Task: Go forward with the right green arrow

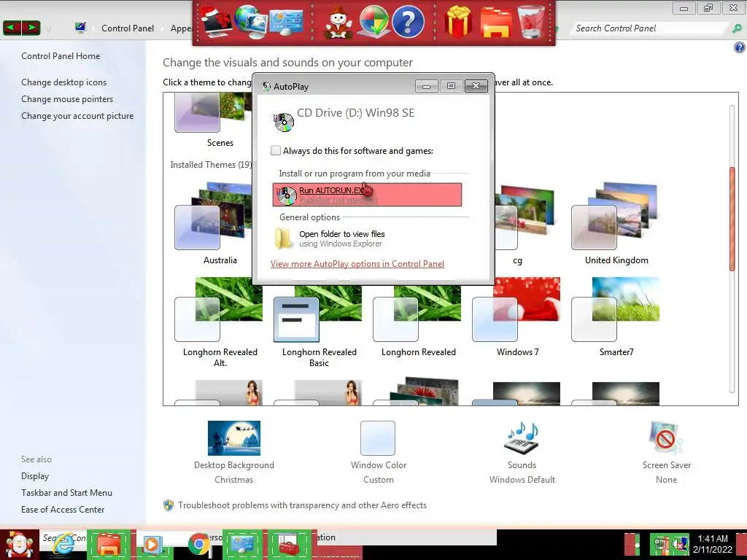Action: pos(31,28)
